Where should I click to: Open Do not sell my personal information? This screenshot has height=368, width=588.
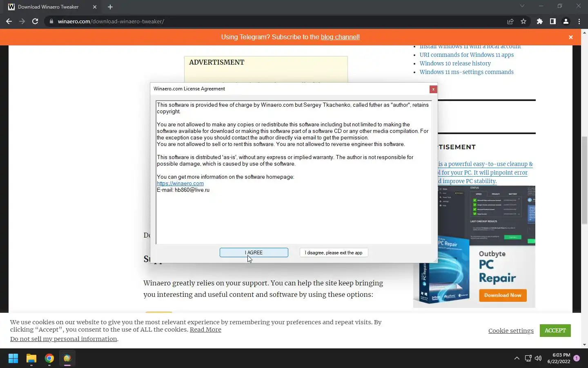(63, 339)
